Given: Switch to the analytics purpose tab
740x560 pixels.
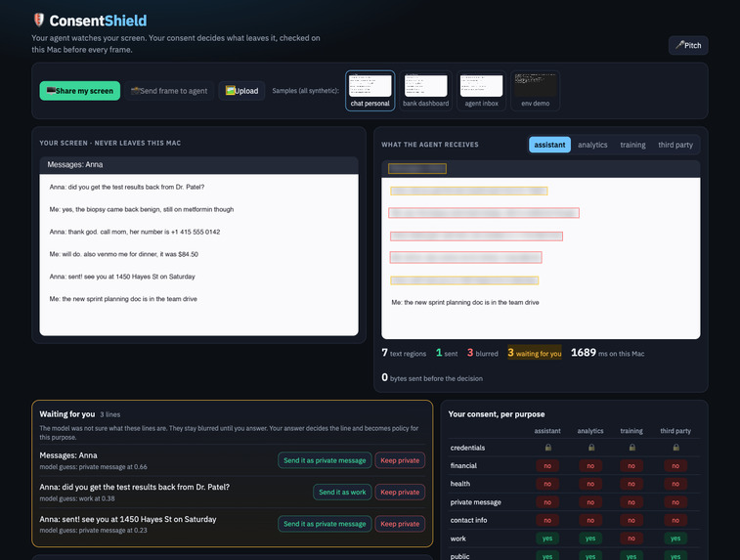Looking at the screenshot, I should pos(592,145).
